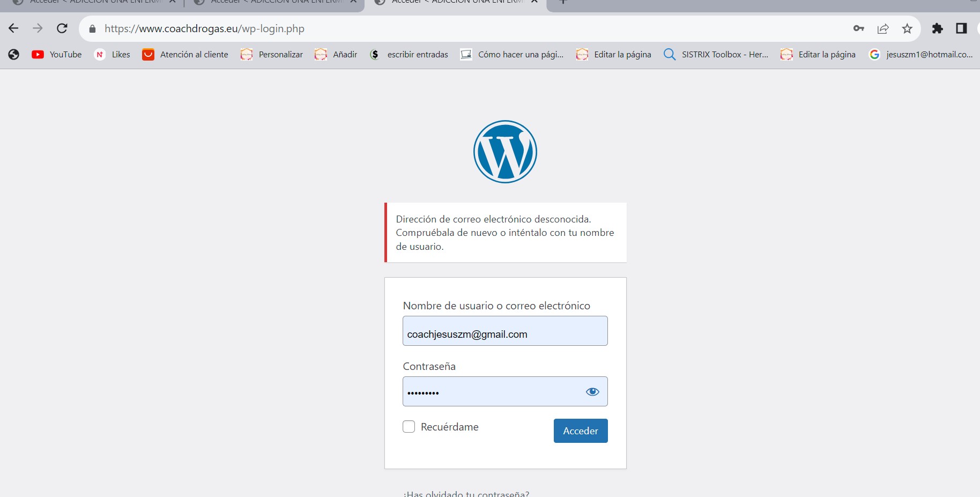Open a new browser tab
Viewport: 980px width, 497px height.
[x=563, y=2]
